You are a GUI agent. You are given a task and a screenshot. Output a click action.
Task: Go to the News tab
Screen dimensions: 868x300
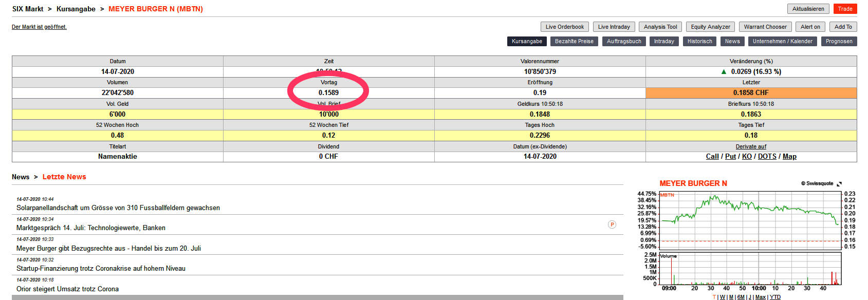pos(732,41)
